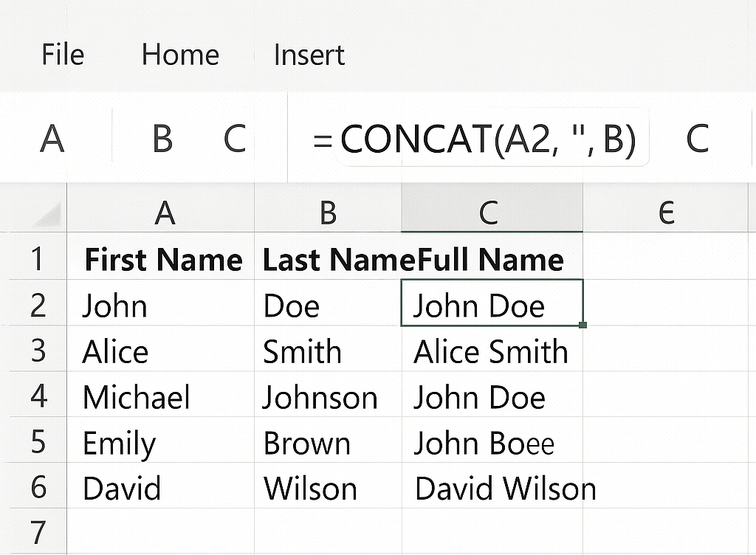756x555 pixels.
Task: Select the "Emily" cell
Action: 120,444
